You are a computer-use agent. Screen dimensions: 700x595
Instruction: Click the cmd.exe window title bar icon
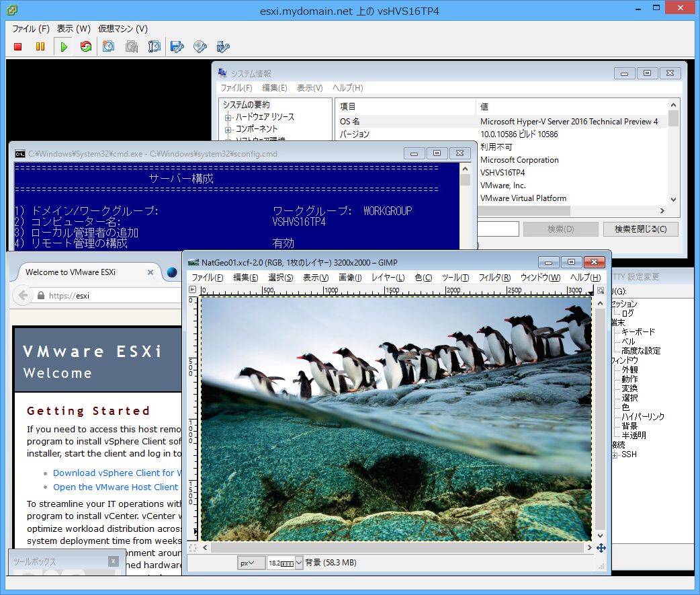(x=19, y=154)
